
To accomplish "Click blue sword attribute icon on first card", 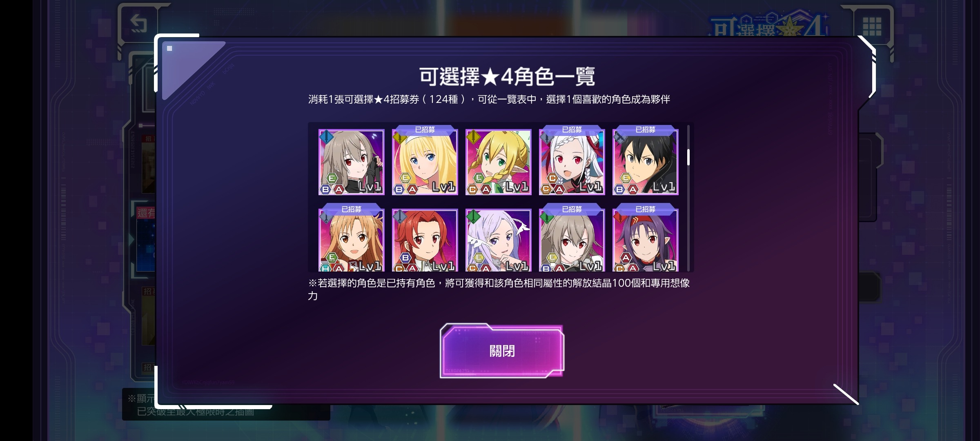I will coord(326,137).
